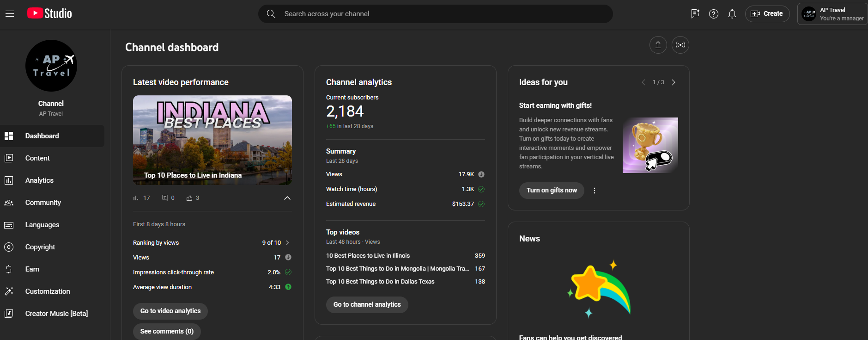Click the Estimated revenue check indicator
This screenshot has width=868, height=340.
[x=481, y=204]
